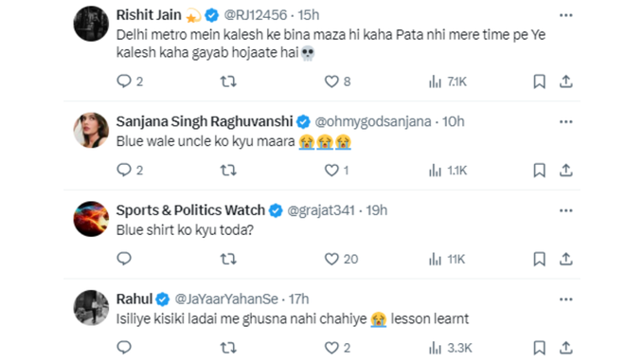Retweet Rishit Jain's post
This screenshot has width=644, height=363.
228,82
